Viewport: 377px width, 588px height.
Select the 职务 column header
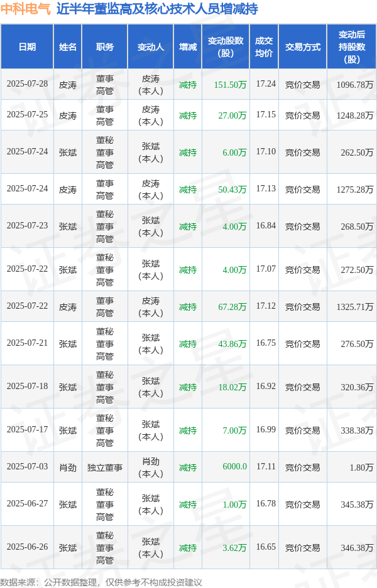(x=105, y=47)
